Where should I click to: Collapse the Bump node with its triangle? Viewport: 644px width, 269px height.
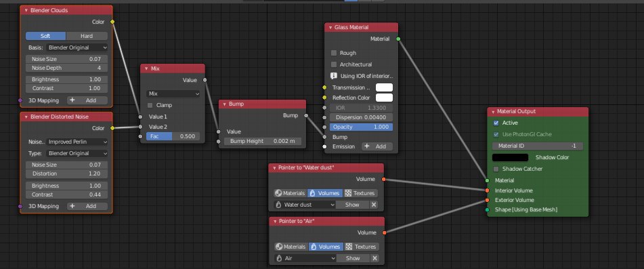[225, 104]
